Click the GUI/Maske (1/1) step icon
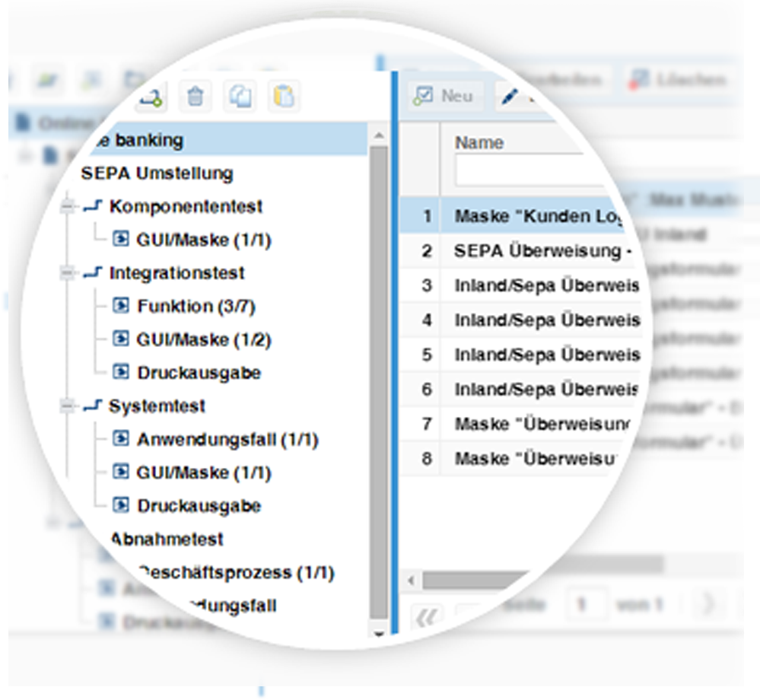Image resolution: width=760 pixels, height=700 pixels. point(122,239)
